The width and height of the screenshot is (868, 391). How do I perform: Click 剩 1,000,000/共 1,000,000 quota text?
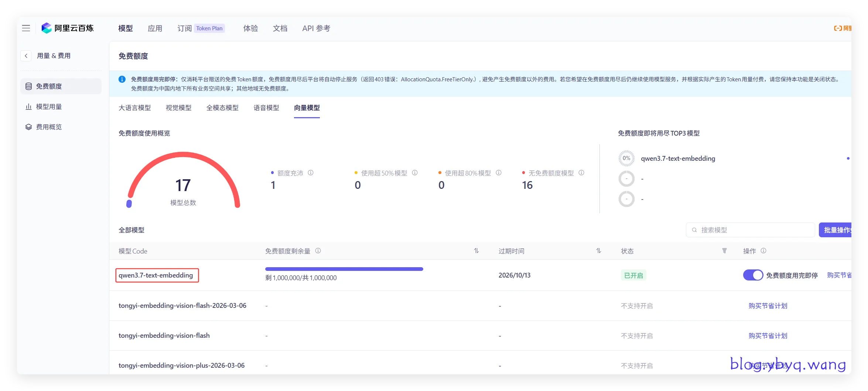tap(301, 278)
